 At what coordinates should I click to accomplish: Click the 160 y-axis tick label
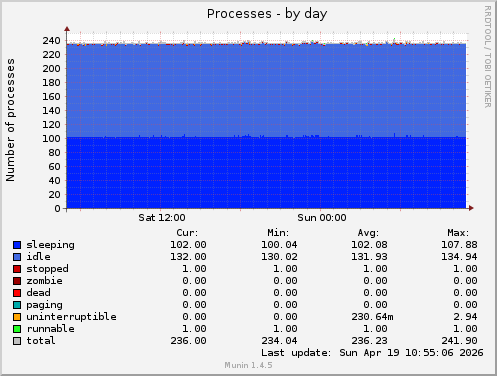click(51, 97)
